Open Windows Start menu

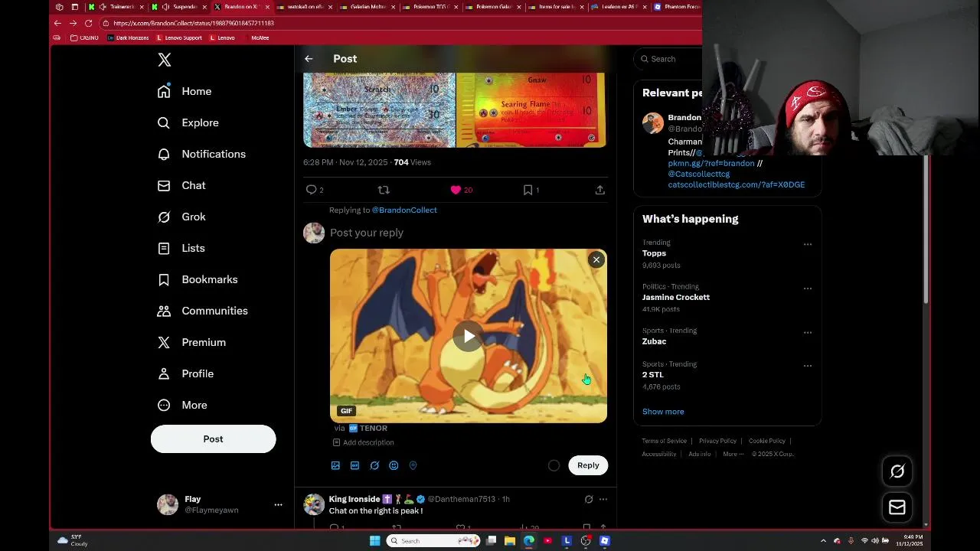click(374, 541)
